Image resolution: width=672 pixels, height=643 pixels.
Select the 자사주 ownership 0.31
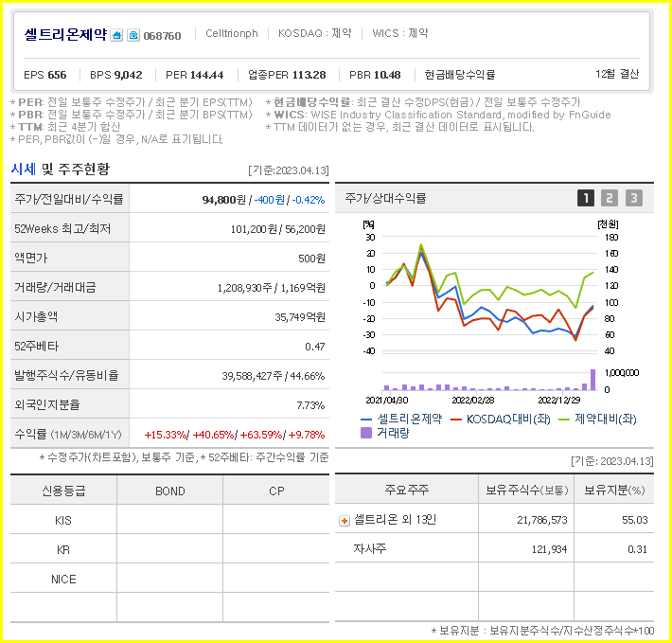tap(637, 549)
